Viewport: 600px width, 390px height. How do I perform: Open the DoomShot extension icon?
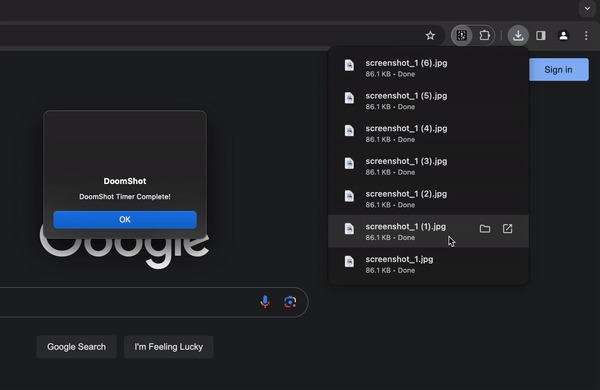461,36
